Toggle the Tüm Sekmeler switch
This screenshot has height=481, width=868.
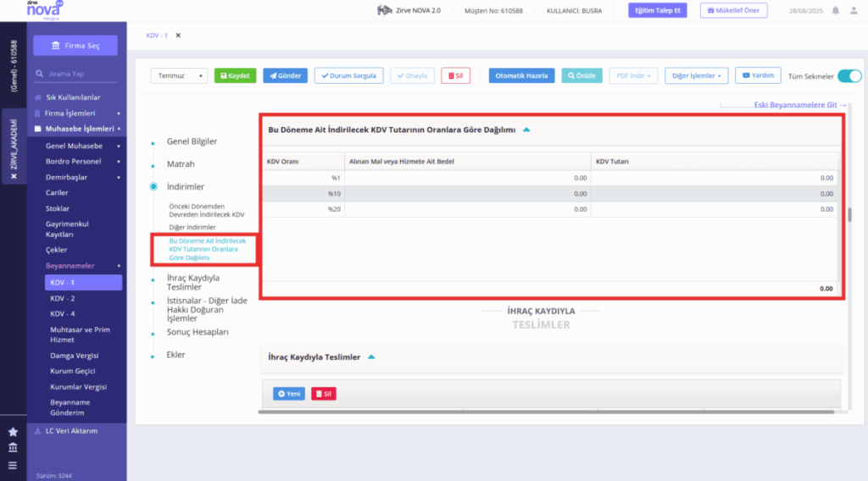click(849, 76)
